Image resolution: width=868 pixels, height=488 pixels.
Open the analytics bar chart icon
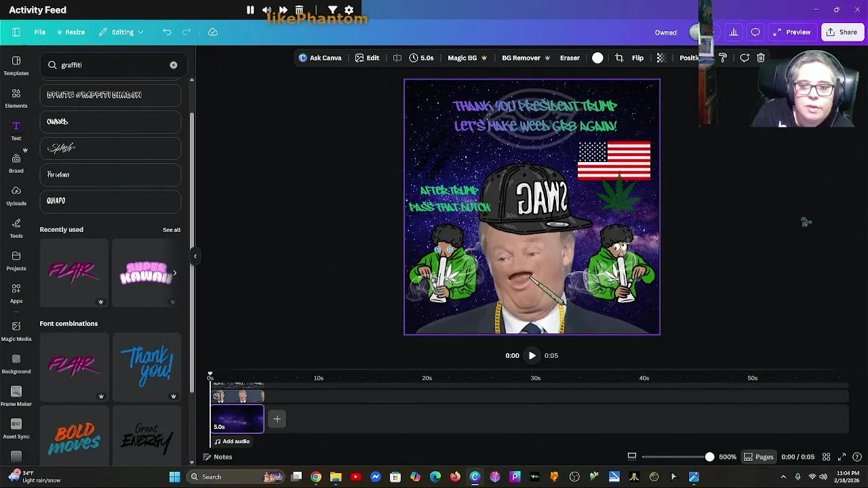tap(734, 32)
